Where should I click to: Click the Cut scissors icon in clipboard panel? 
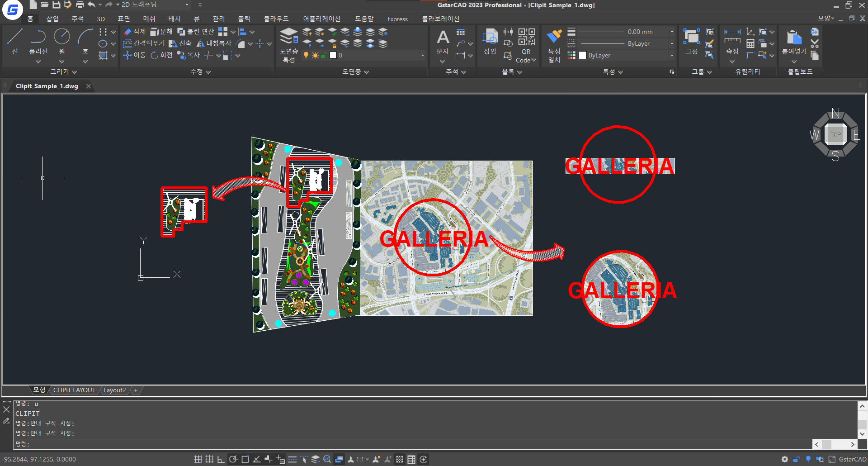pyautogui.click(x=815, y=43)
